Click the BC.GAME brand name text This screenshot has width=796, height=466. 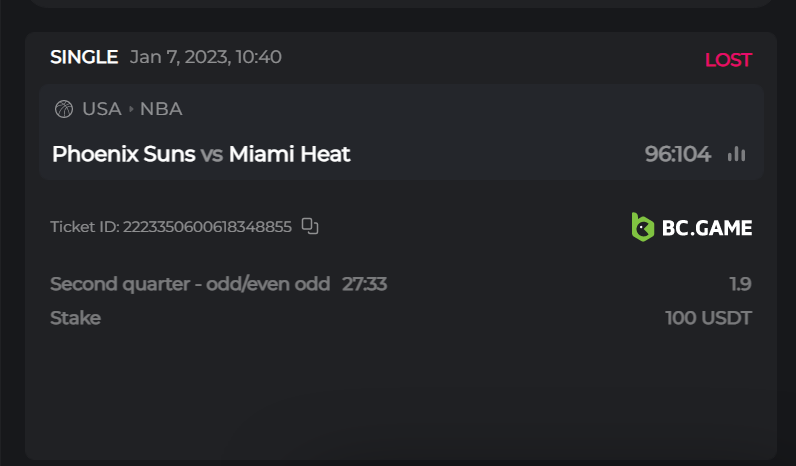(706, 228)
